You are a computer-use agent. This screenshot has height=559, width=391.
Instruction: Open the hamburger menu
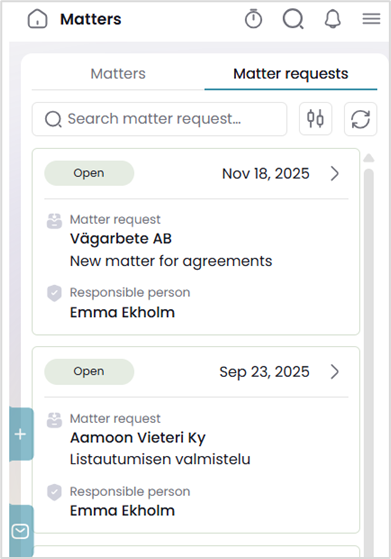pos(371,19)
